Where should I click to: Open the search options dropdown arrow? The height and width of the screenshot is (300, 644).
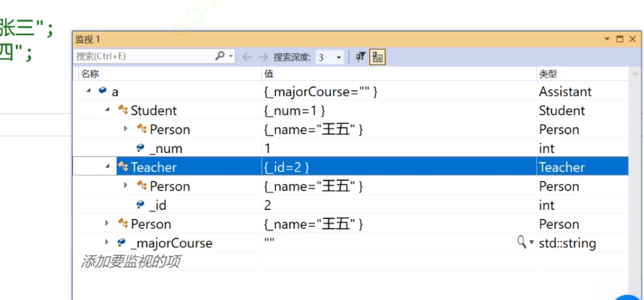(x=231, y=56)
